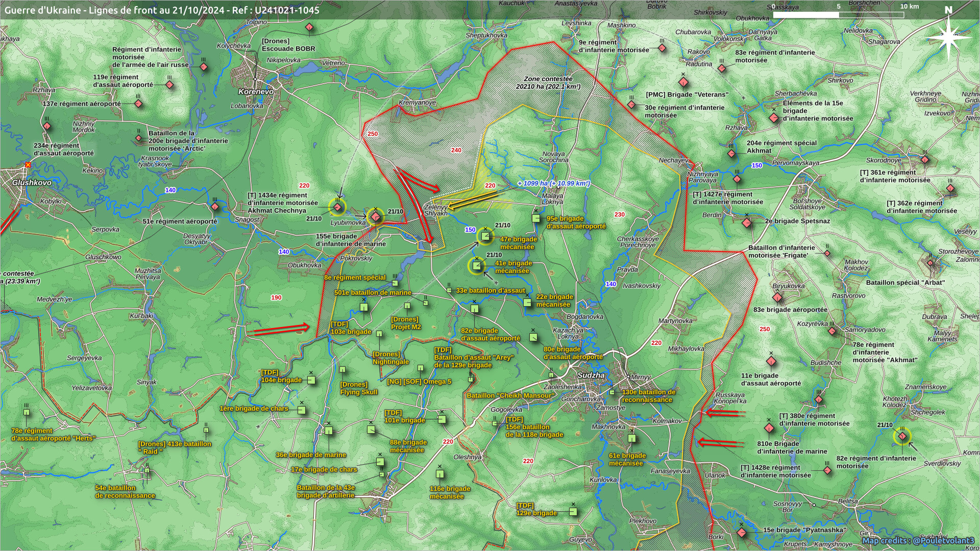Image resolution: width=980 pixels, height=551 pixels.
Task: Select the highlighted 82e régiment d'infanterie motorisée diamond
Action: point(902,436)
